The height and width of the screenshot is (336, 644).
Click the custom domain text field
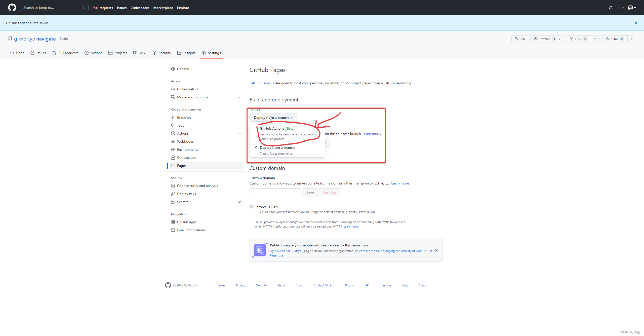coord(275,192)
